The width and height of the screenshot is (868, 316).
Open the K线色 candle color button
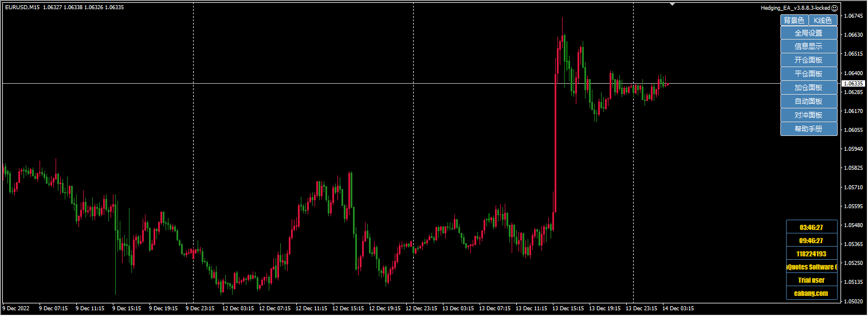[823, 20]
